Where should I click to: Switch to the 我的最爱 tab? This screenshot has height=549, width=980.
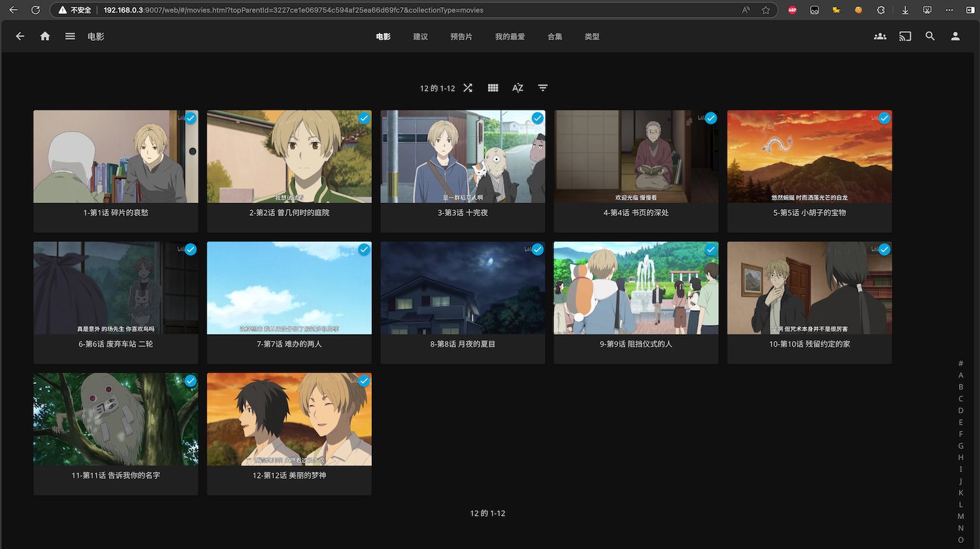pos(510,37)
